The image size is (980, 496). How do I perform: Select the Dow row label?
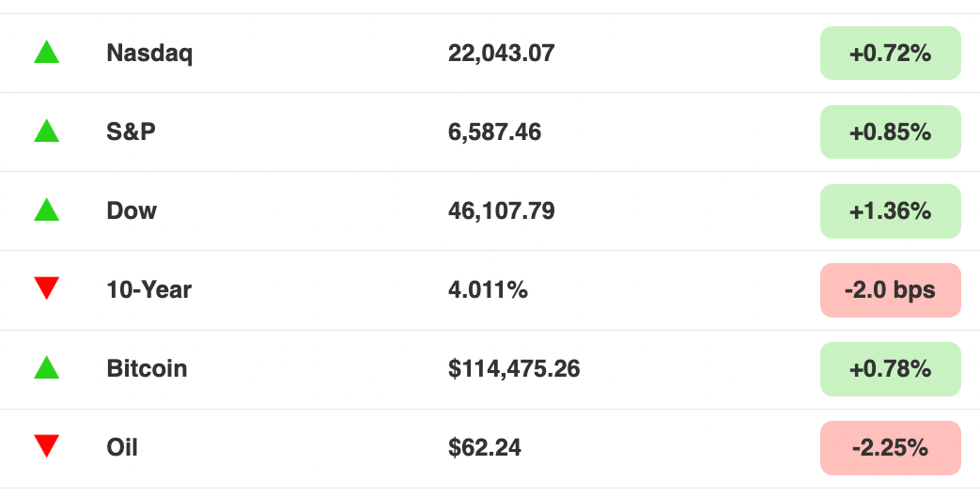(132, 210)
